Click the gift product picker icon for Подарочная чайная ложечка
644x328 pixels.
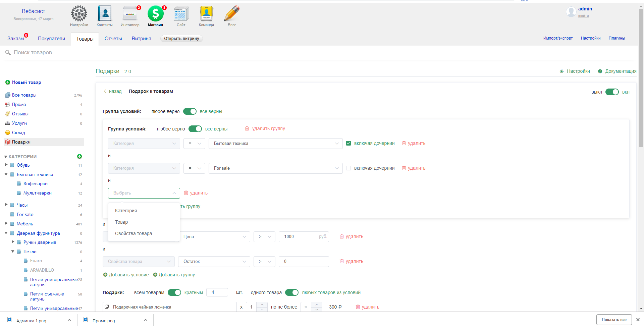107,307
